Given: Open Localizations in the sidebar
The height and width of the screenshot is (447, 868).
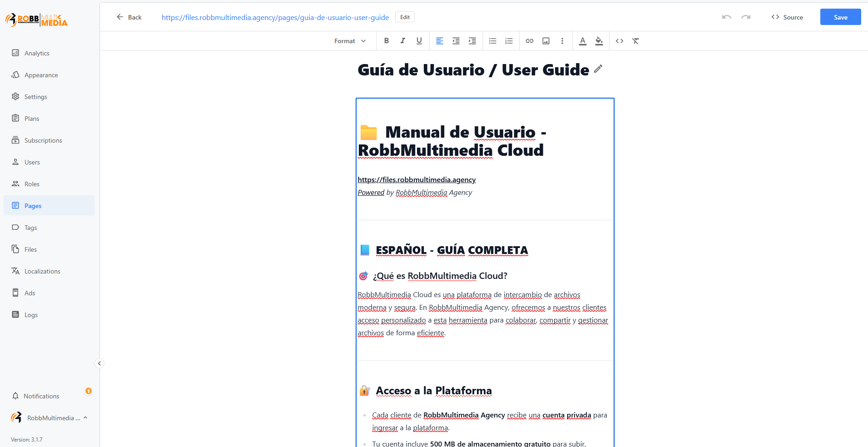Looking at the screenshot, I should coord(49,271).
